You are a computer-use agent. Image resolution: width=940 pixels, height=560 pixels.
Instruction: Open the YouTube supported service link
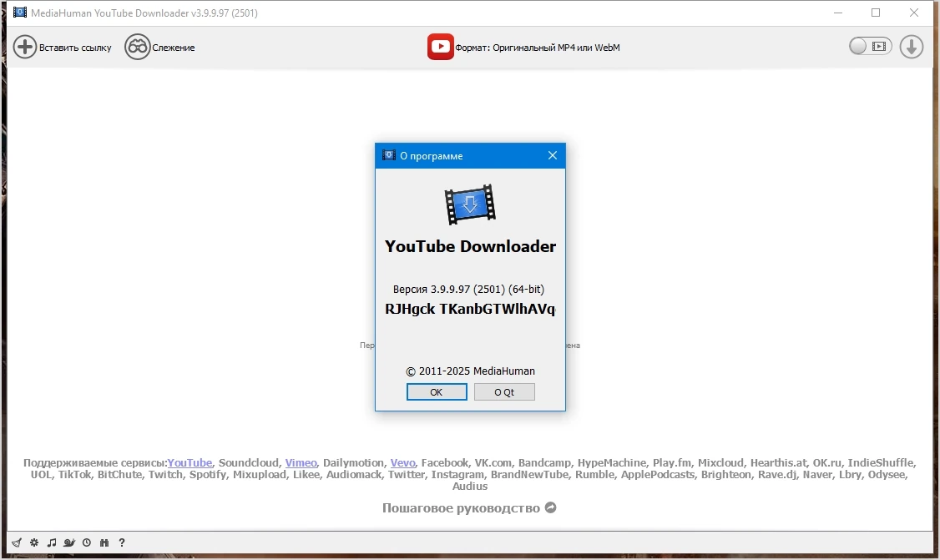point(190,463)
